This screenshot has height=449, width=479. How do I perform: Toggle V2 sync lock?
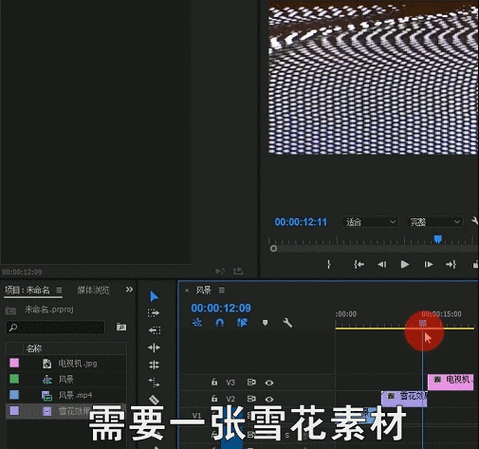[x=251, y=398]
